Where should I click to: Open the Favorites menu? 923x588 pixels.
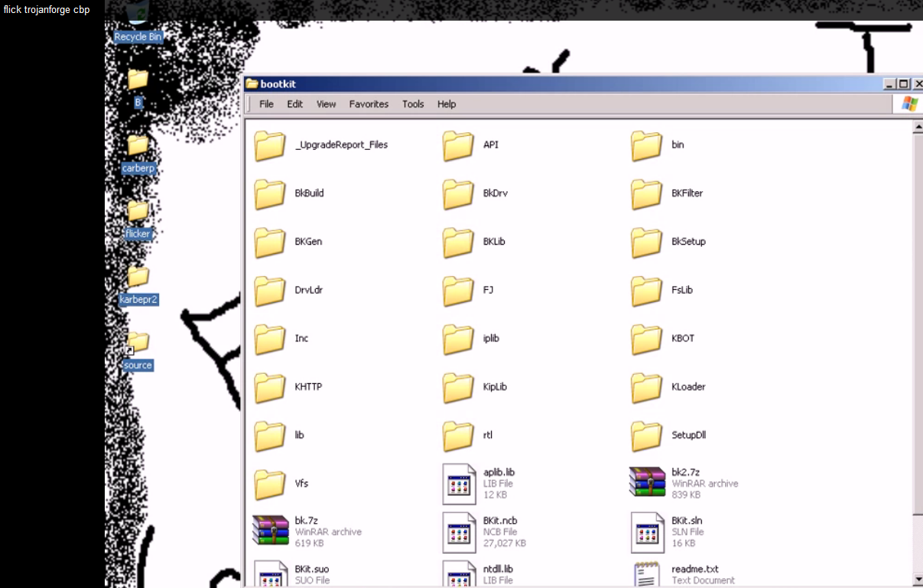tap(369, 104)
